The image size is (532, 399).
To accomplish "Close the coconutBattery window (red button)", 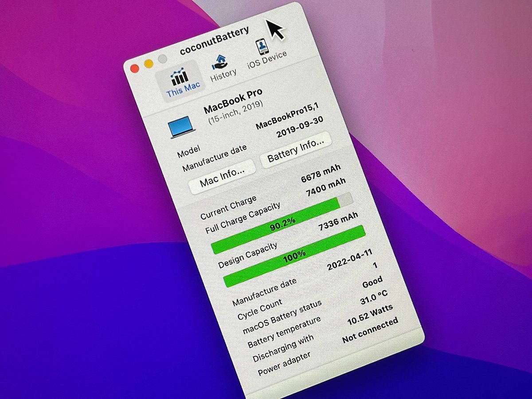I will tap(134, 68).
